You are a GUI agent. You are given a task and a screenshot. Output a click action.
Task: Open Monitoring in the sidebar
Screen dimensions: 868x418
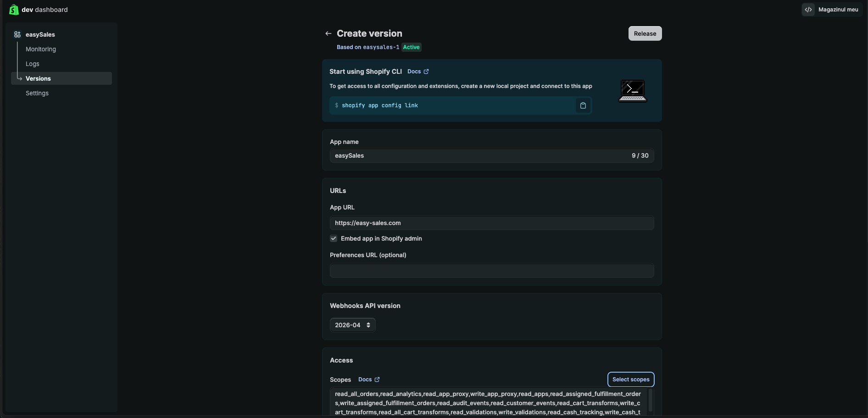click(x=41, y=49)
